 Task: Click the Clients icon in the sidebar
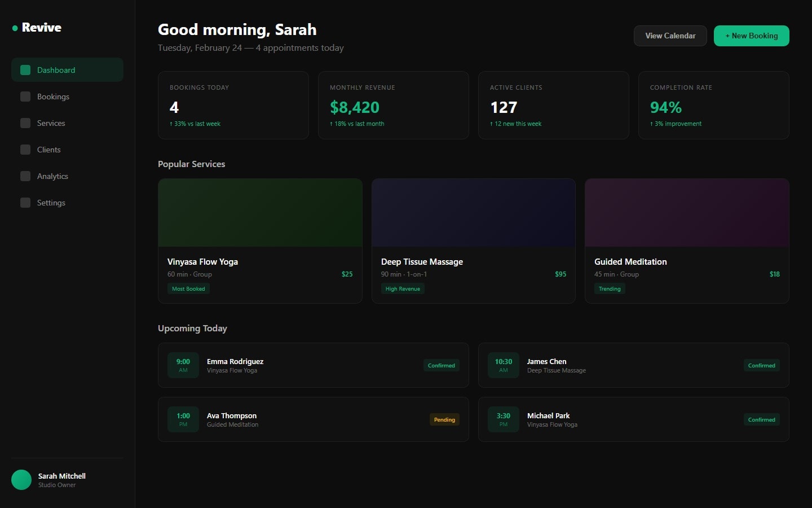(25, 150)
